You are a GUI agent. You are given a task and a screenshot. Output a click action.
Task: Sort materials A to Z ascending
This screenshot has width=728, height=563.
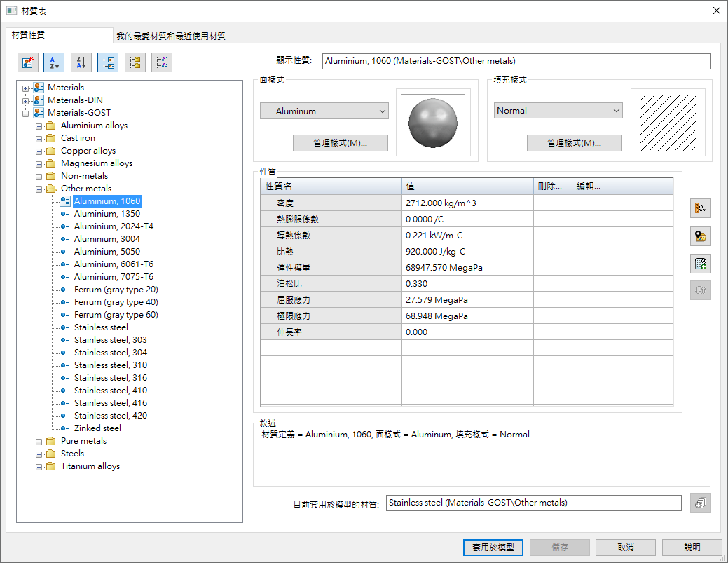(54, 62)
